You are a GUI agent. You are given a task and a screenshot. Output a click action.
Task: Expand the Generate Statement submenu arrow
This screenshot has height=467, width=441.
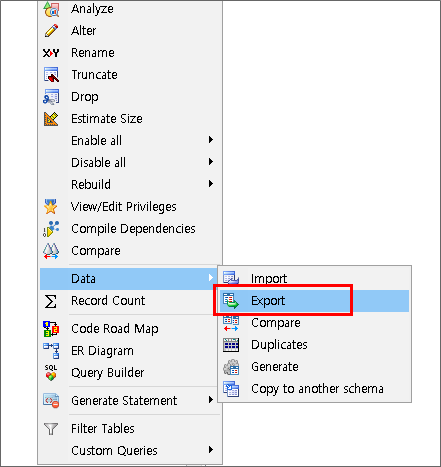click(x=211, y=400)
